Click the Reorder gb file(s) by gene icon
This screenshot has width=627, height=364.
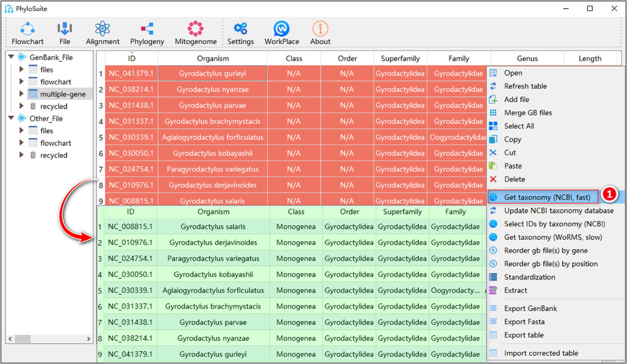click(x=493, y=250)
